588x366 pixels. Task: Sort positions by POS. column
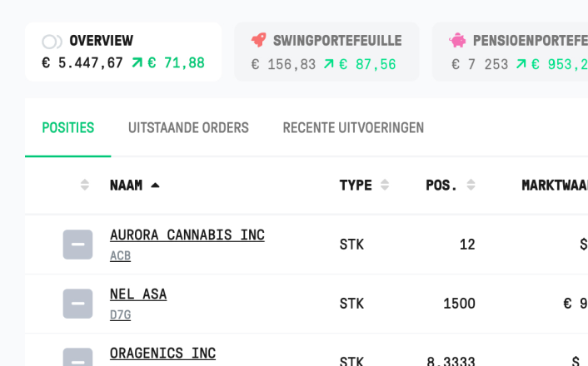tap(471, 185)
